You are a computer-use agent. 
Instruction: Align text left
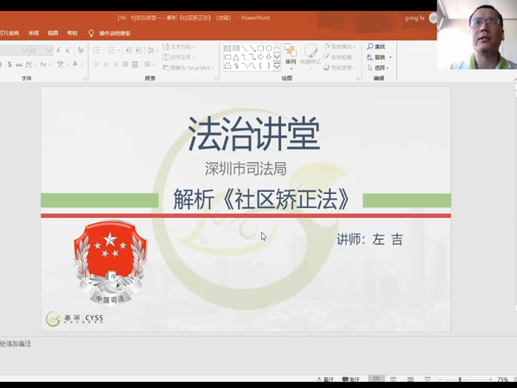[96, 64]
